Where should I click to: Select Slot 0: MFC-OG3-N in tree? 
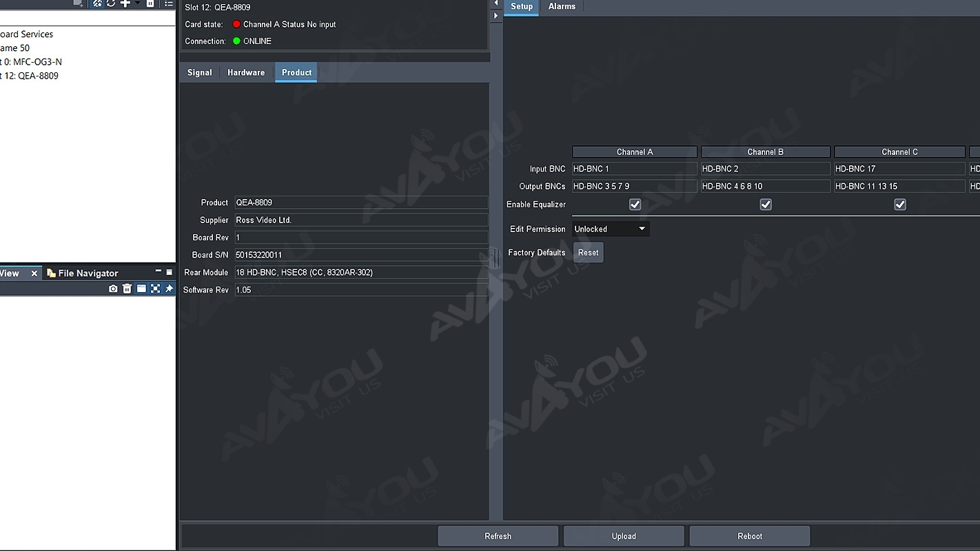point(31,62)
